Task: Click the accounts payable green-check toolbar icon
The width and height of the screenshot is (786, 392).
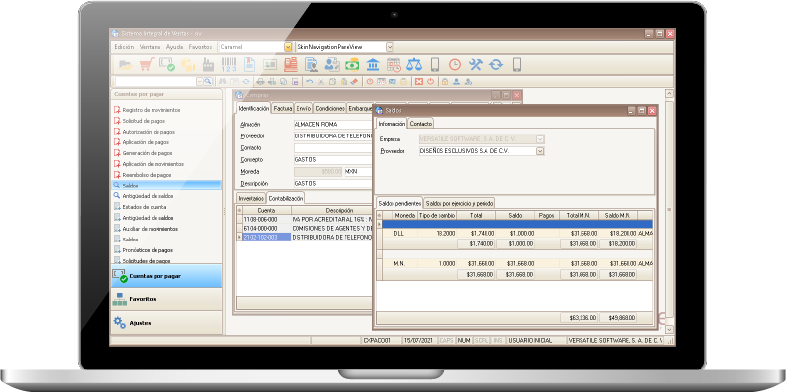Action: click(x=166, y=65)
